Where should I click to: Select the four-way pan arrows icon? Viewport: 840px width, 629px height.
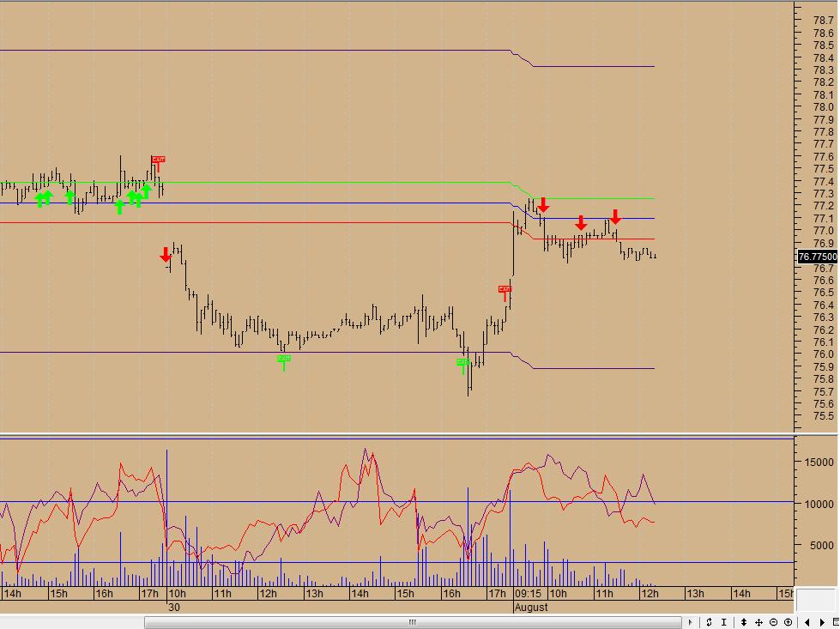point(758,622)
